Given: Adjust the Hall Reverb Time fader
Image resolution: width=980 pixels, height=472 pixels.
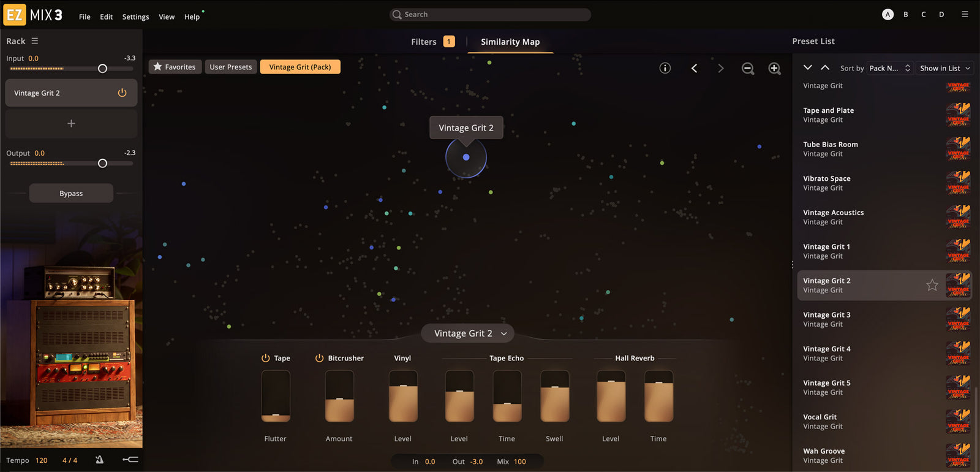Looking at the screenshot, I should coord(659,396).
